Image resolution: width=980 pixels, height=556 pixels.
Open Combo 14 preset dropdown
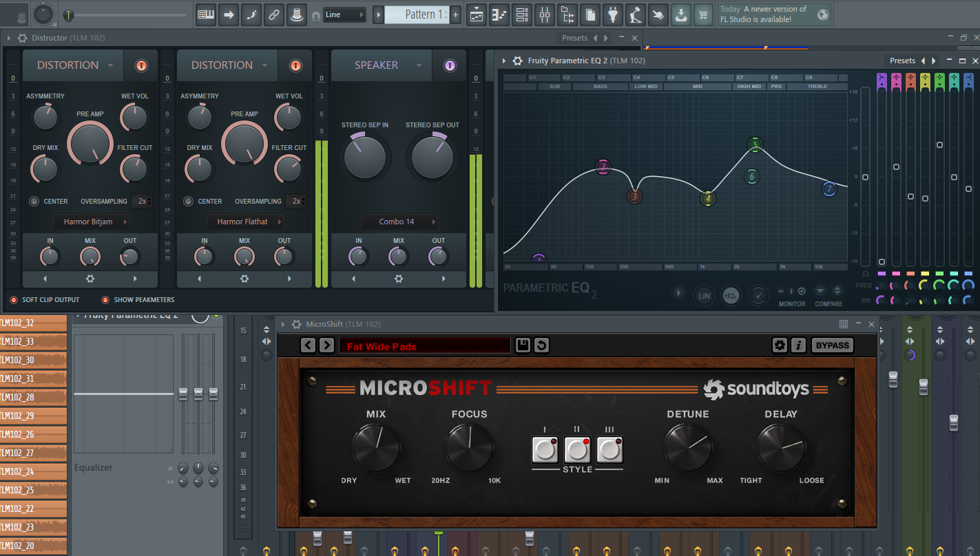tap(400, 222)
